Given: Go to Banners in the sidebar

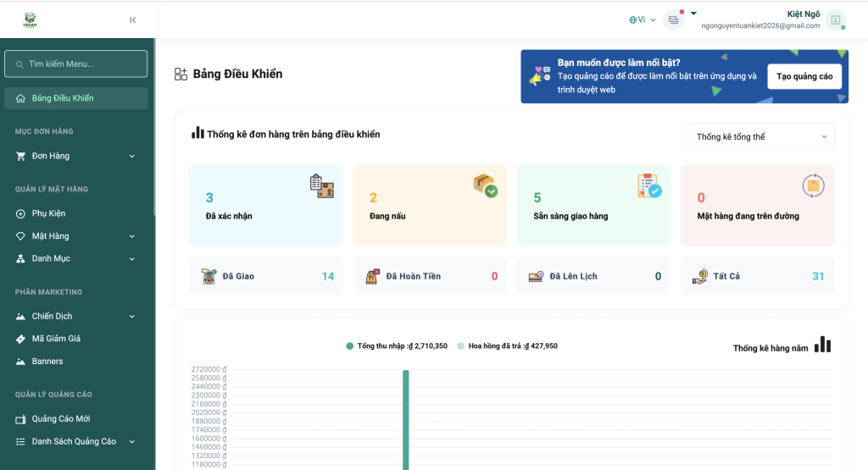Looking at the screenshot, I should (x=47, y=362).
